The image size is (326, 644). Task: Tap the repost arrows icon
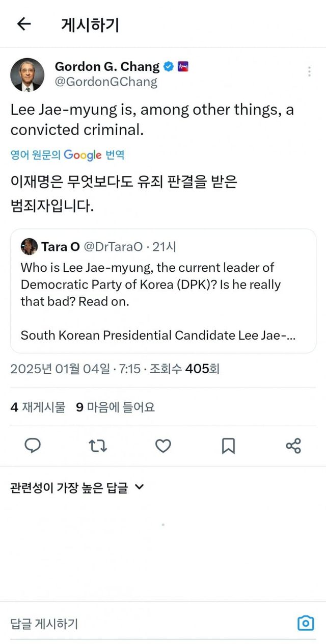(x=98, y=446)
